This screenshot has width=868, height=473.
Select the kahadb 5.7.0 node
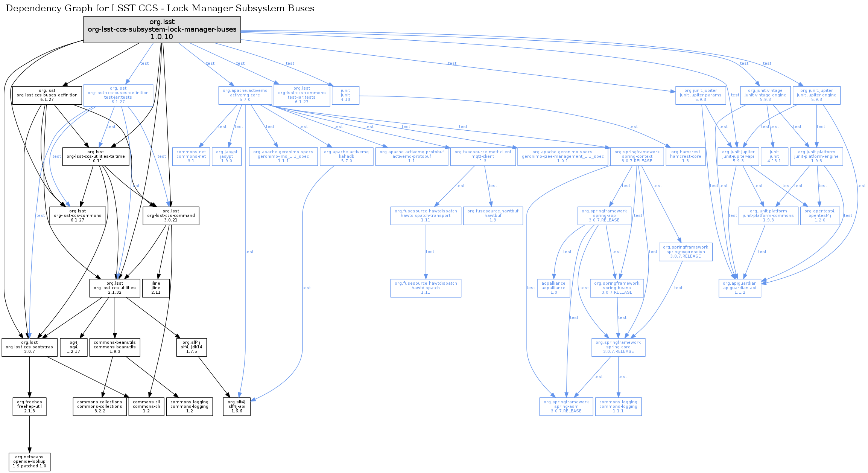pos(346,156)
